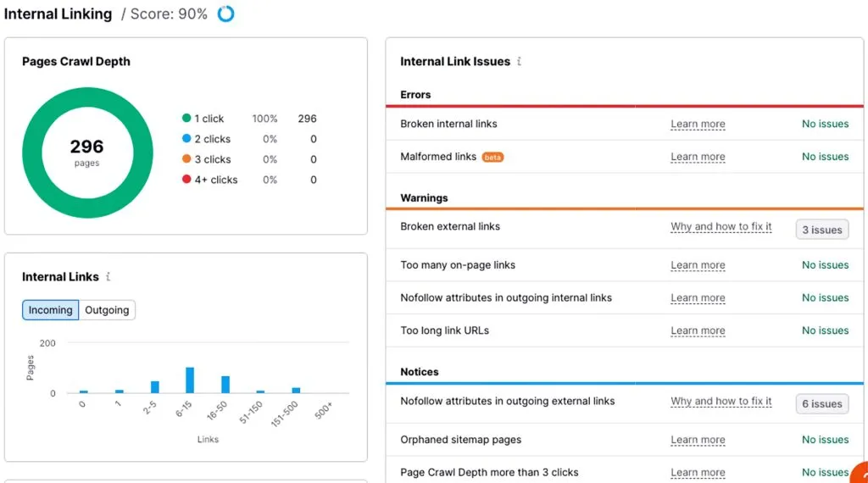Click the orange help bubble at bottom right
868x483 pixels.
point(860,473)
